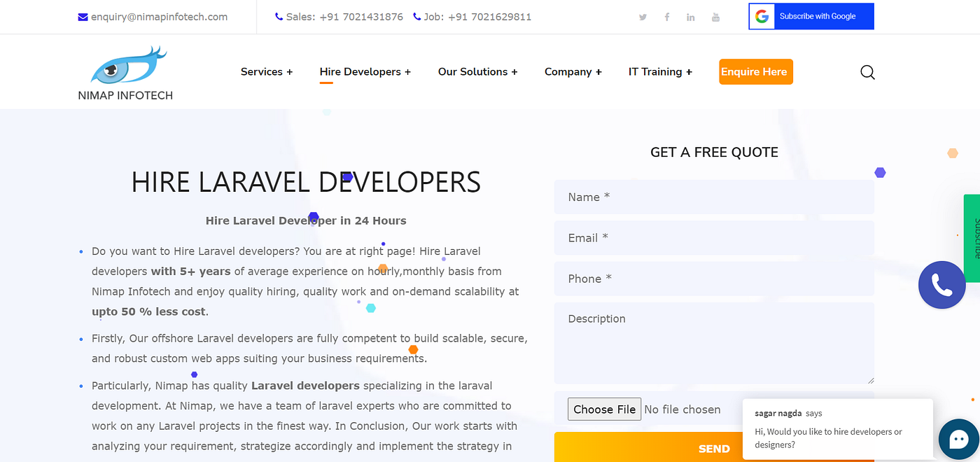Click the Sales phone handset icon

click(279, 17)
